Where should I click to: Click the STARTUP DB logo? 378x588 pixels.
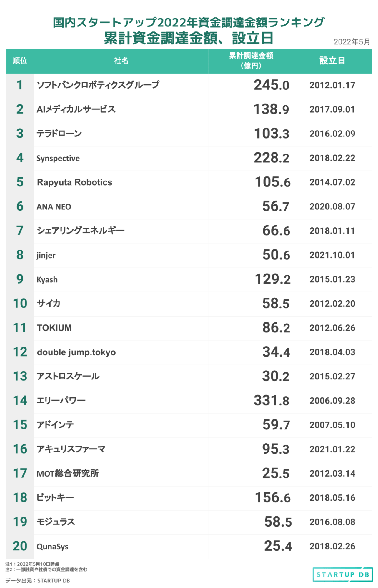(342, 574)
